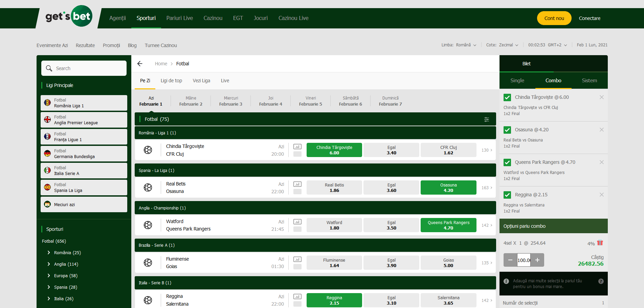Click Conectare login link

[590, 18]
